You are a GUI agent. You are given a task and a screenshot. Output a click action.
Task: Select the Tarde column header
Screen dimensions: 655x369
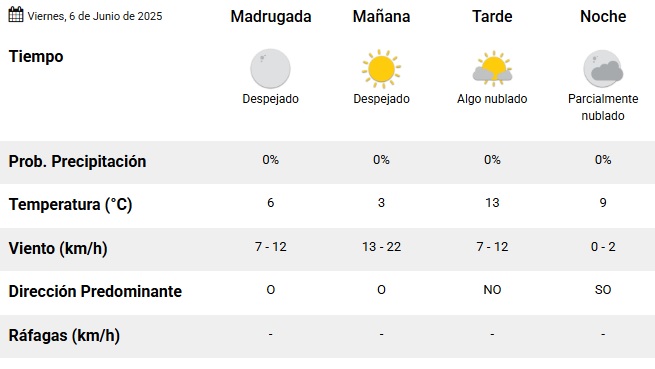pos(492,17)
